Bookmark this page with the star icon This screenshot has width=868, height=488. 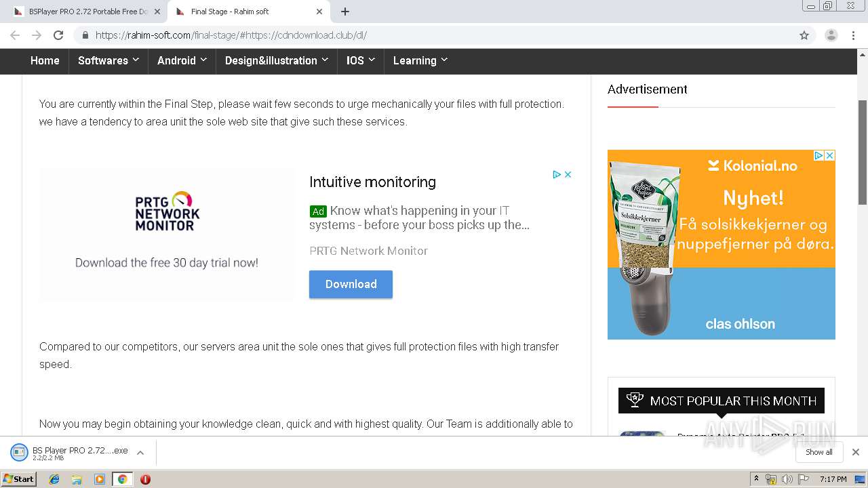point(804,35)
